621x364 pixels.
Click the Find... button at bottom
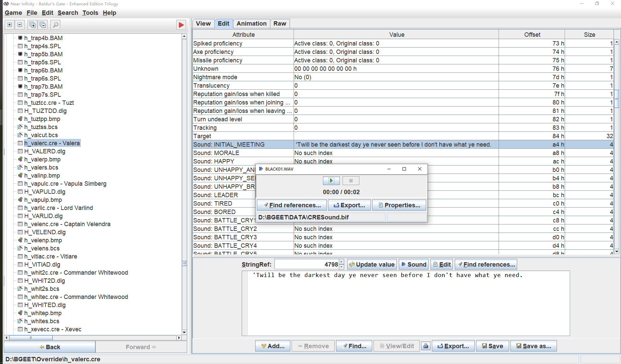(354, 346)
